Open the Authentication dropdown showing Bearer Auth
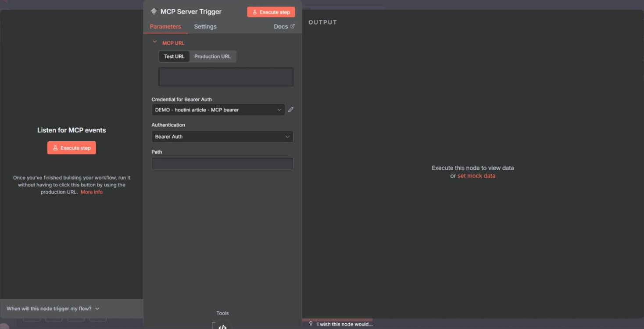This screenshot has width=644, height=329. click(x=222, y=136)
